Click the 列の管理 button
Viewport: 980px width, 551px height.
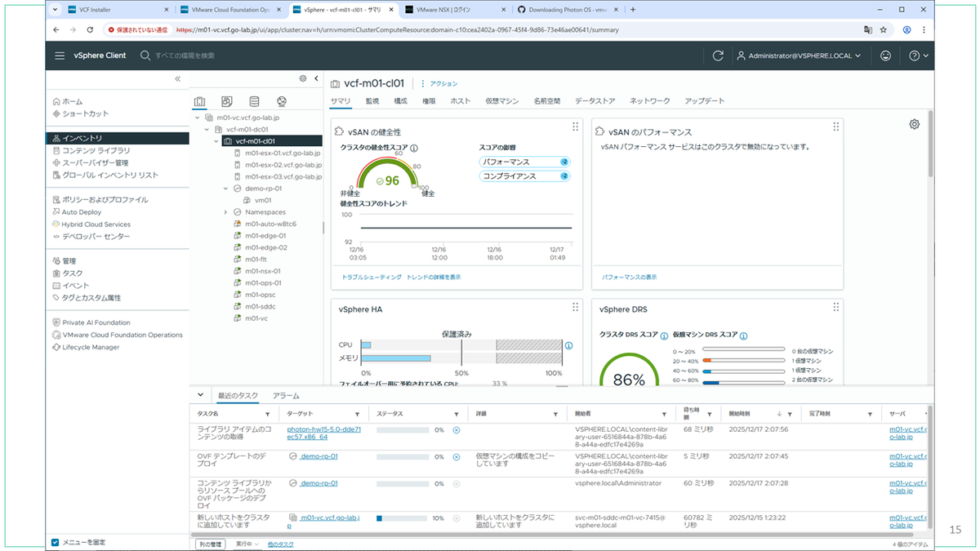(x=210, y=544)
